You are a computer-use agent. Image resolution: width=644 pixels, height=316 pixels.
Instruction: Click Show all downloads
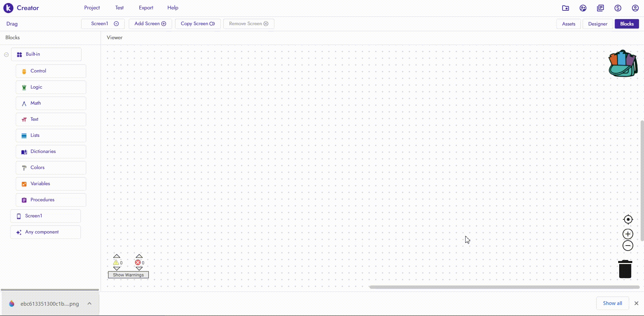(612, 303)
